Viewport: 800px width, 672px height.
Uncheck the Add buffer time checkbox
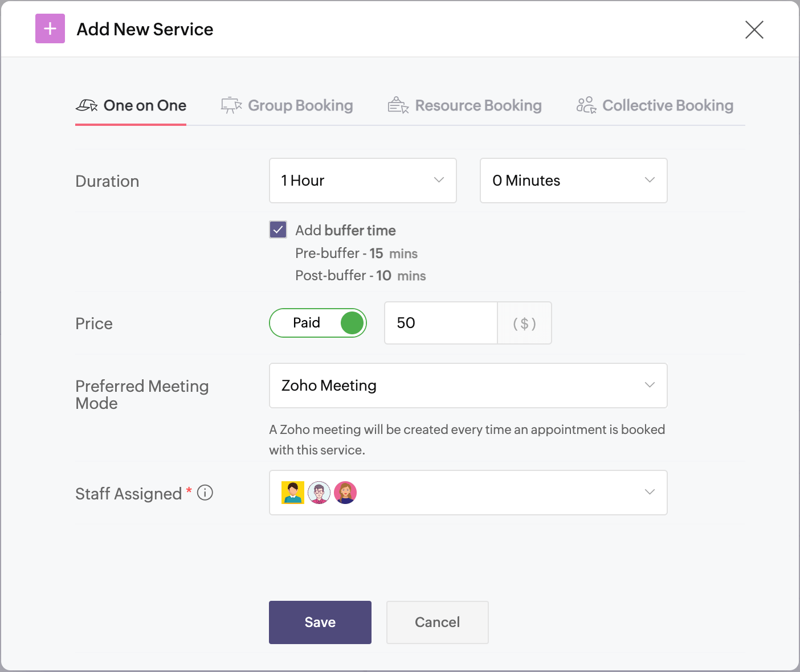(x=278, y=230)
